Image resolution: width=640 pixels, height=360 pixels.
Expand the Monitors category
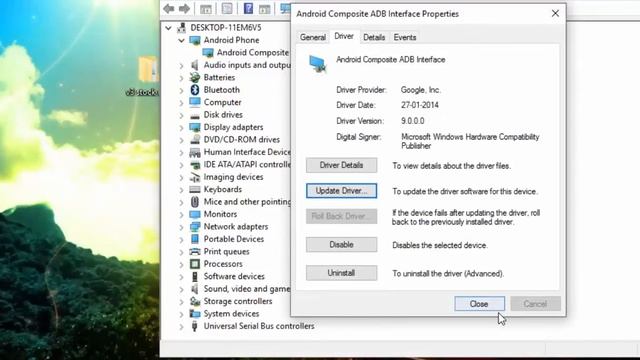181,215
